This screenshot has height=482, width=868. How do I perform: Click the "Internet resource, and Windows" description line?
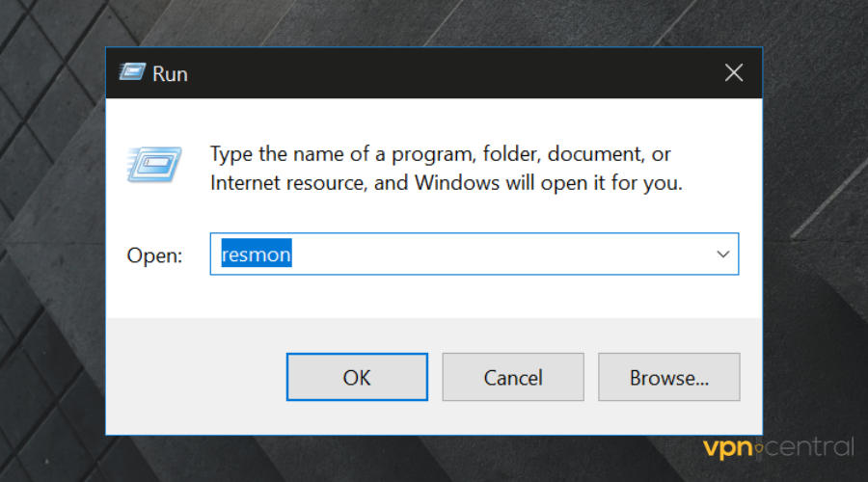point(446,183)
